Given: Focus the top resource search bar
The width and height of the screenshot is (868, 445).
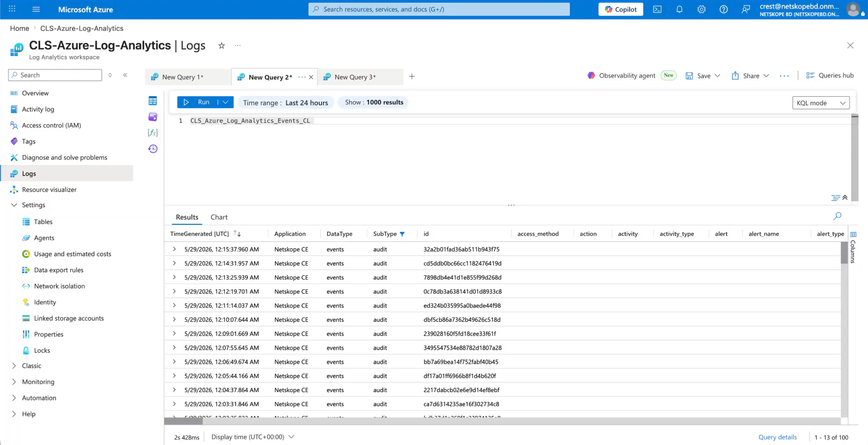Looking at the screenshot, I should (439, 9).
